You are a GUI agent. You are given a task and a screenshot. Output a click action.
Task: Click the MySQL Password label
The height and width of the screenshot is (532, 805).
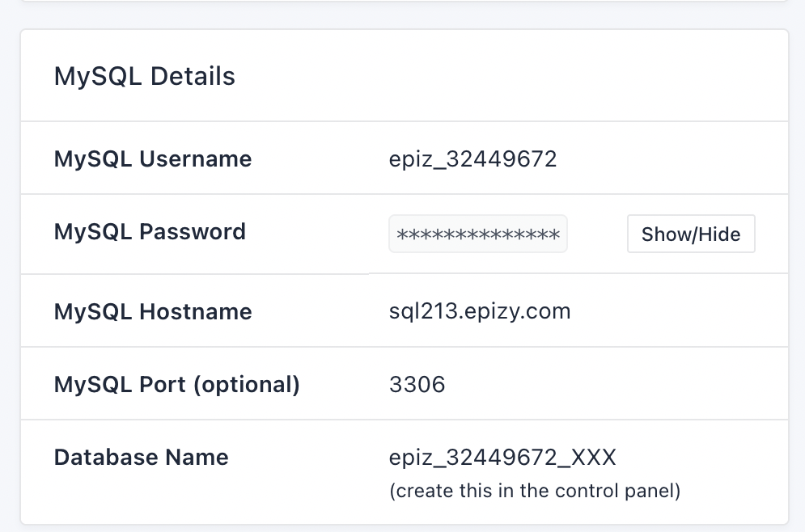(150, 231)
